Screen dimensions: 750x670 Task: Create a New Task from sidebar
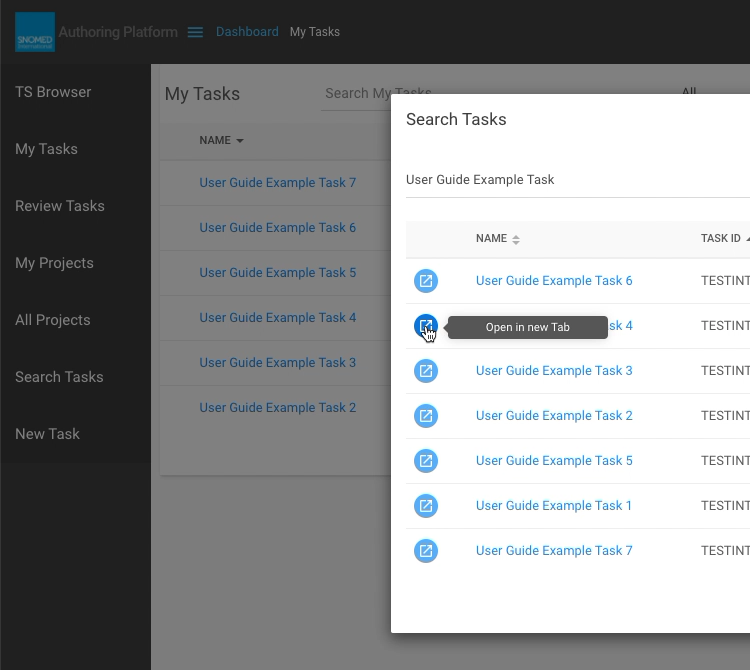point(47,434)
